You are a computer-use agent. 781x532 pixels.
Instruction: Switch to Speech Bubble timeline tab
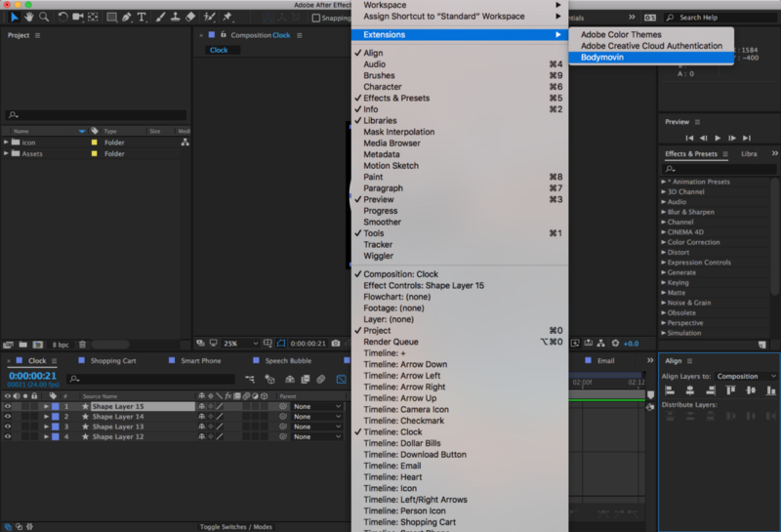pos(288,360)
